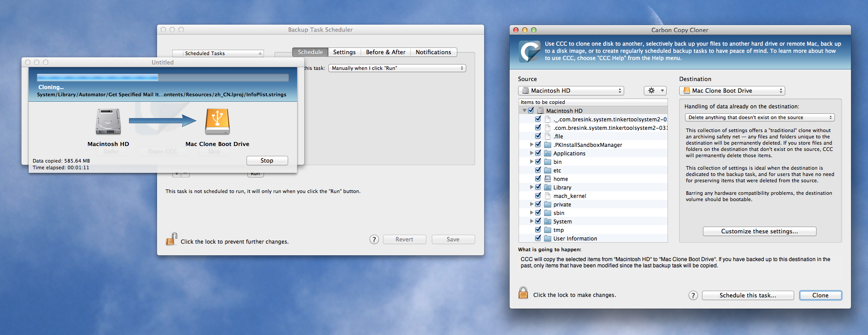Uncheck the mach_kernel checkbox

click(x=538, y=196)
